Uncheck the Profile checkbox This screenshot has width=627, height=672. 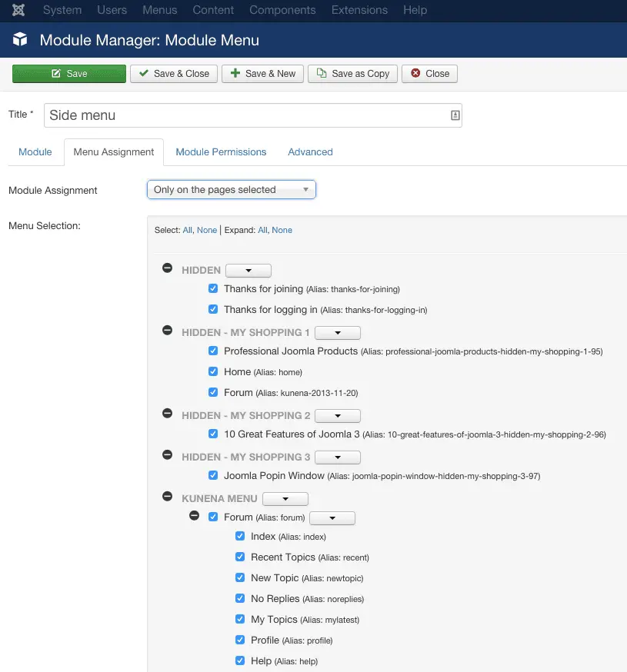[x=240, y=640]
